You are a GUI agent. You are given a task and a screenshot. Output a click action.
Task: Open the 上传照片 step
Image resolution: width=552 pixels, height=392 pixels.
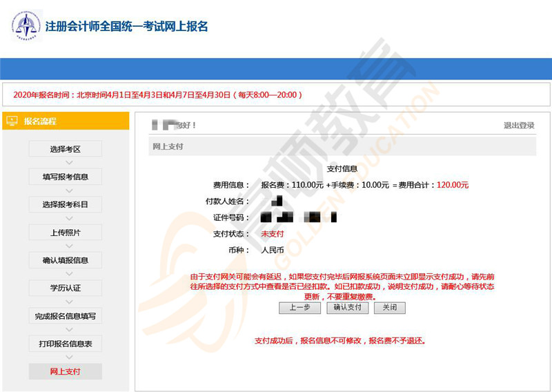coord(66,233)
